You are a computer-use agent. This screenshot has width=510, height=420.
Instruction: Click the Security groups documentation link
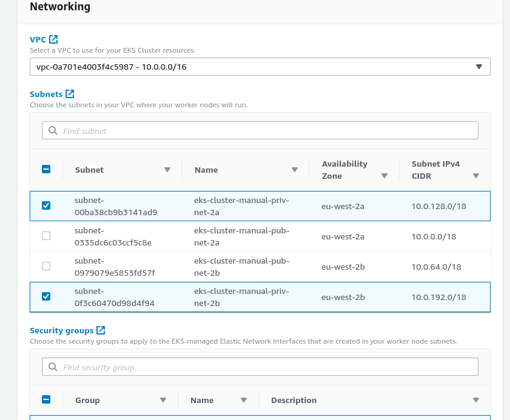click(61, 330)
